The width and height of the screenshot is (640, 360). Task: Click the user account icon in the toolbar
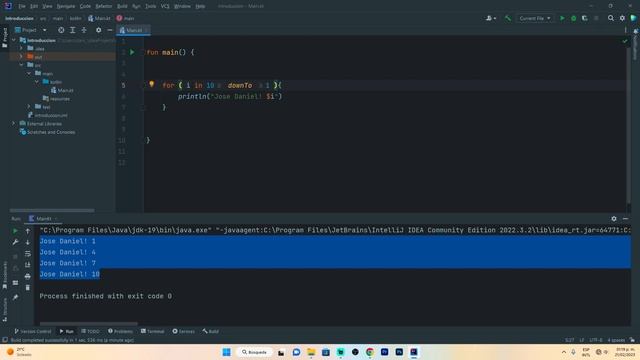490,18
